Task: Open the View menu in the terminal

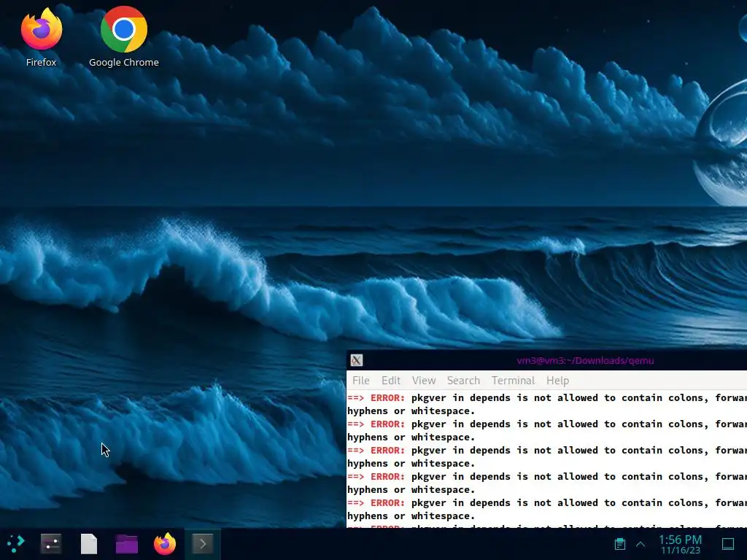Action: pos(424,381)
